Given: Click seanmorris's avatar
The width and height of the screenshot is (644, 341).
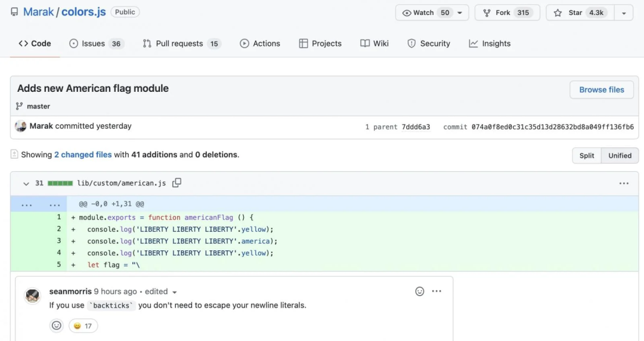Looking at the screenshot, I should (x=32, y=296).
